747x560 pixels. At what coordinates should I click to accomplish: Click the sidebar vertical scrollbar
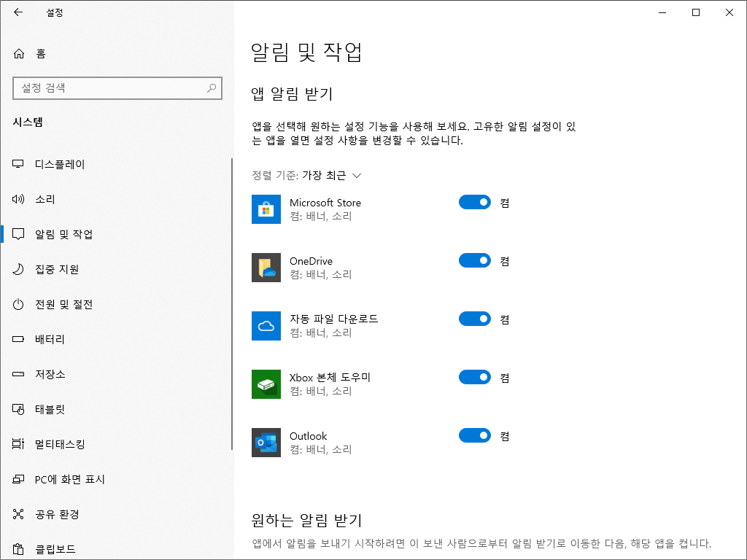point(232,304)
